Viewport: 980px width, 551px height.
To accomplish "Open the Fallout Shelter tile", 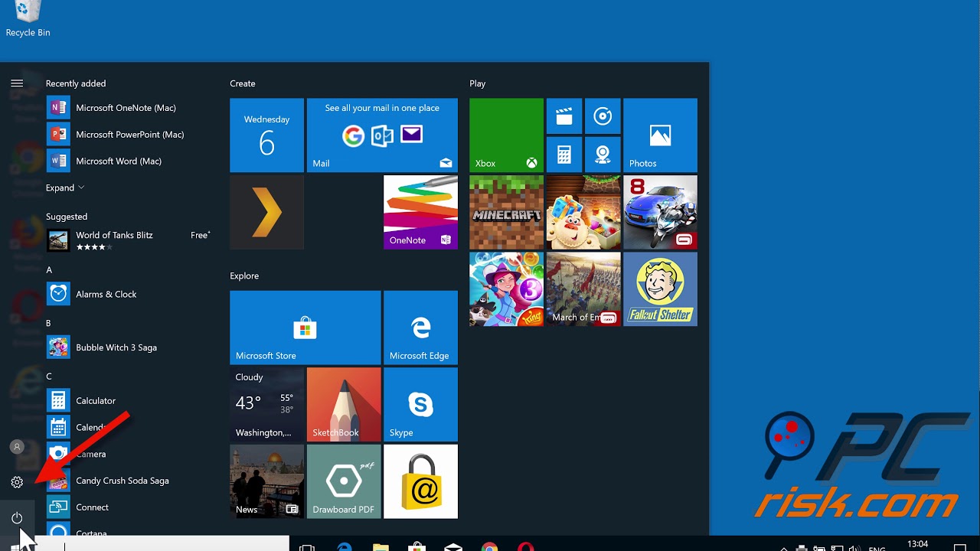I will [x=660, y=289].
